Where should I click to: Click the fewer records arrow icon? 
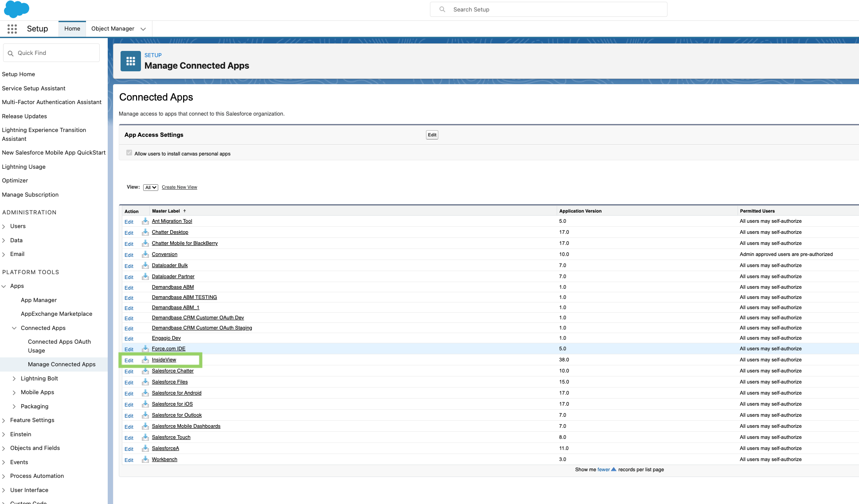(x=614, y=469)
